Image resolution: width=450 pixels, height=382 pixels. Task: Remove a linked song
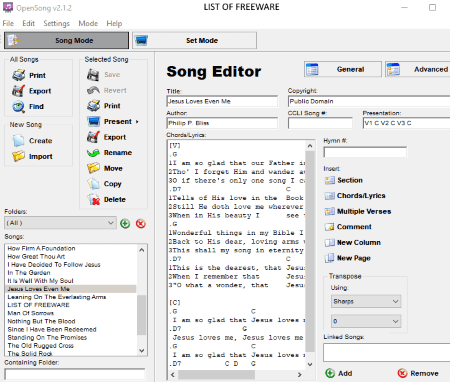click(x=418, y=373)
